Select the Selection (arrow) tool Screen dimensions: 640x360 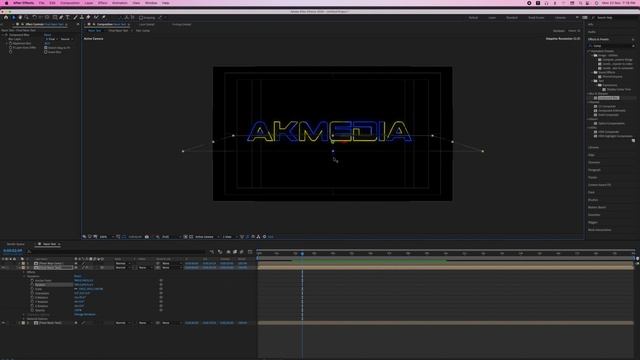[13, 18]
